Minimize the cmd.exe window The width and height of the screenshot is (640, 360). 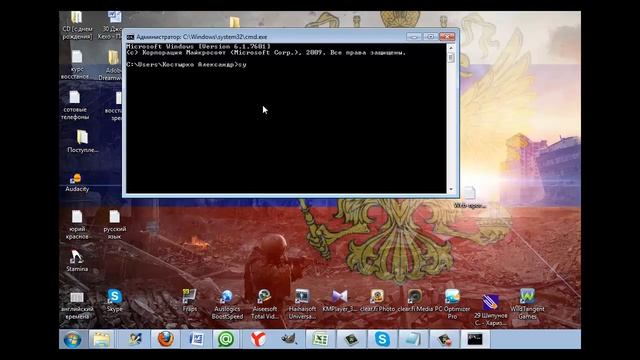click(414, 37)
